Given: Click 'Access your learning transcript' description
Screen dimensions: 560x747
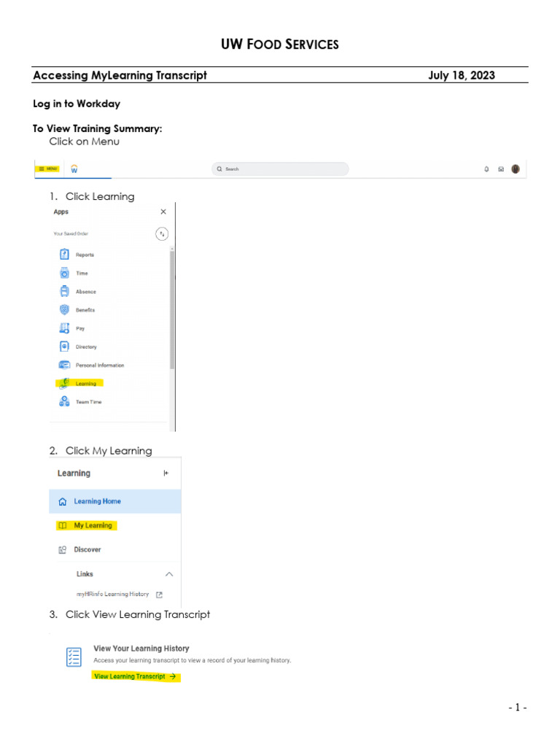Looking at the screenshot, I should click(192, 660).
